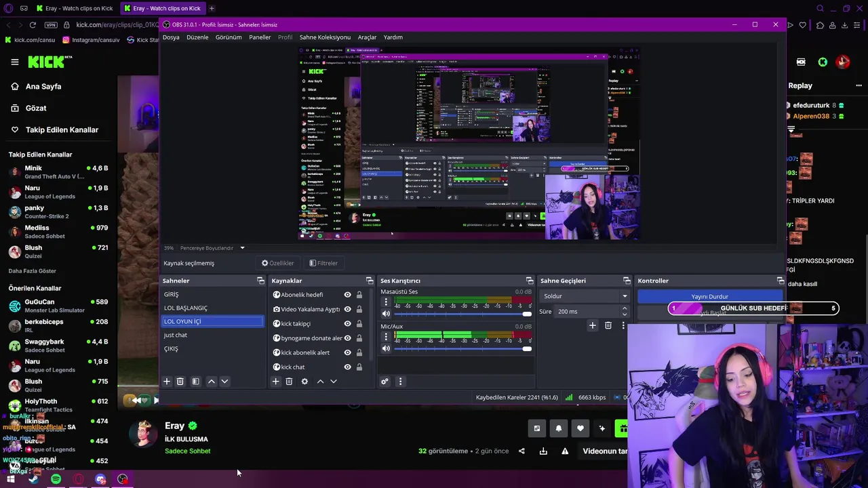Viewport: 868px width, 488px height.
Task: Move the selected scene up
Action: pyautogui.click(x=212, y=382)
